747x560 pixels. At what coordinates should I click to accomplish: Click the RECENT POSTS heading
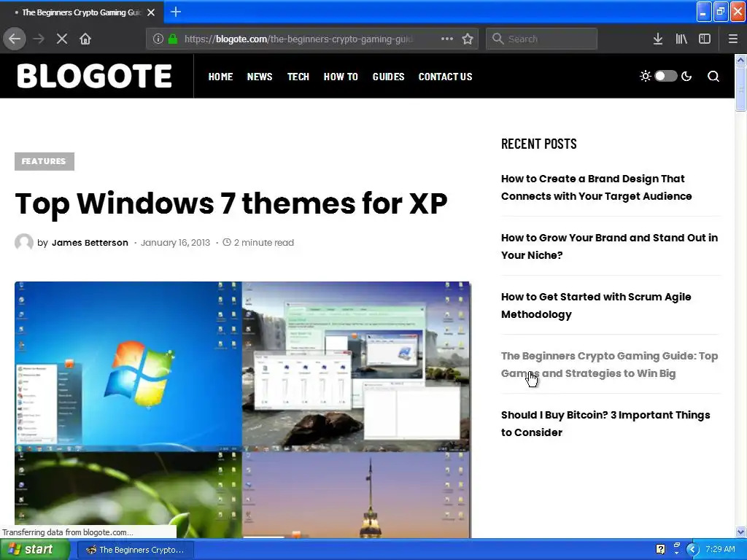tap(539, 144)
